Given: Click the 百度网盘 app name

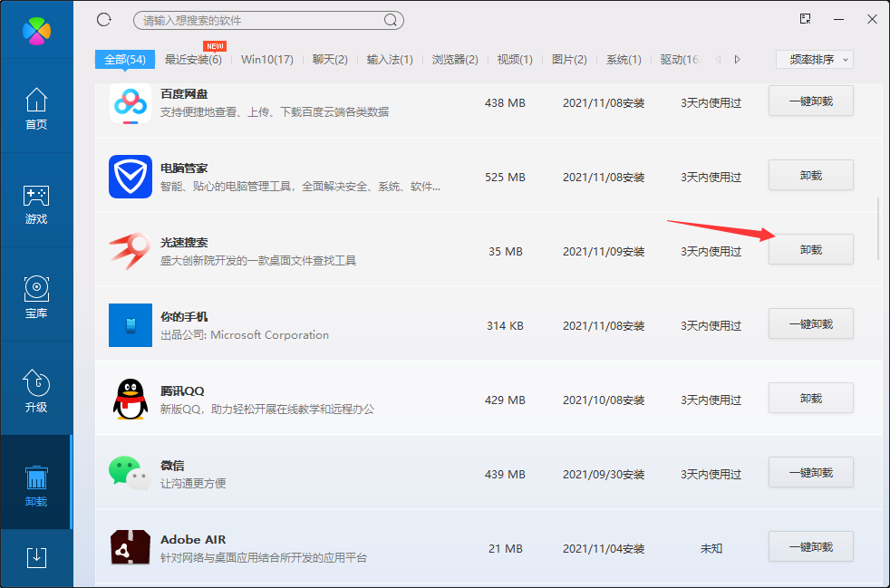Looking at the screenshot, I should (x=184, y=93).
